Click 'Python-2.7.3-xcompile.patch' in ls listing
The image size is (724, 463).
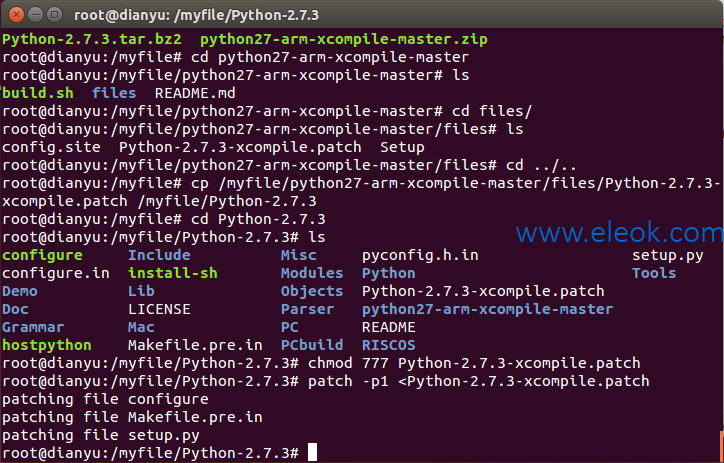483,291
